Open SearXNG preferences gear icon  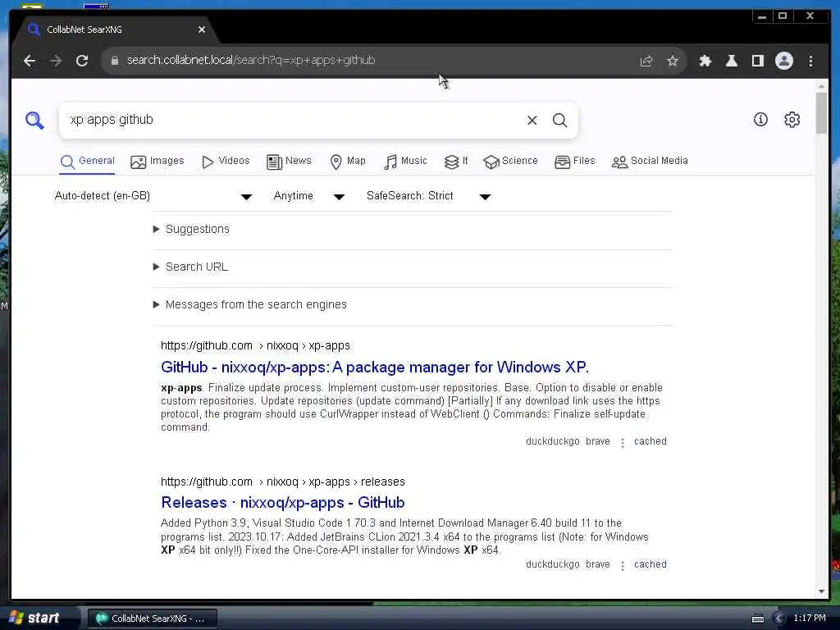[x=792, y=120]
